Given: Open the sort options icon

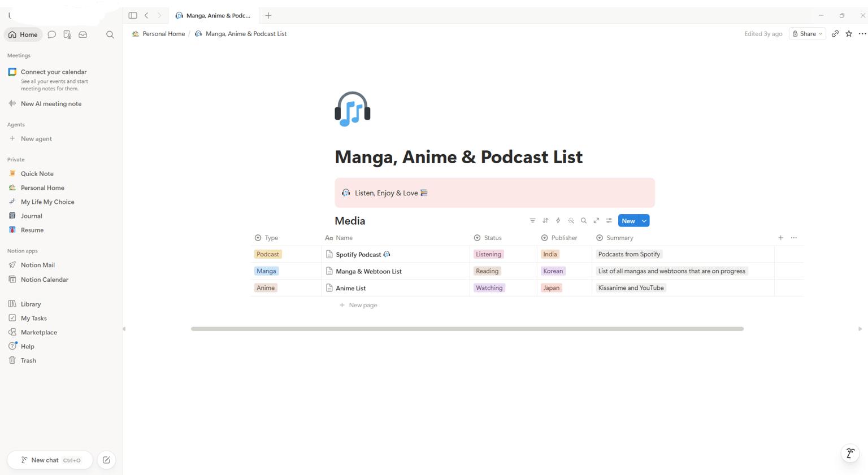Looking at the screenshot, I should tap(545, 221).
